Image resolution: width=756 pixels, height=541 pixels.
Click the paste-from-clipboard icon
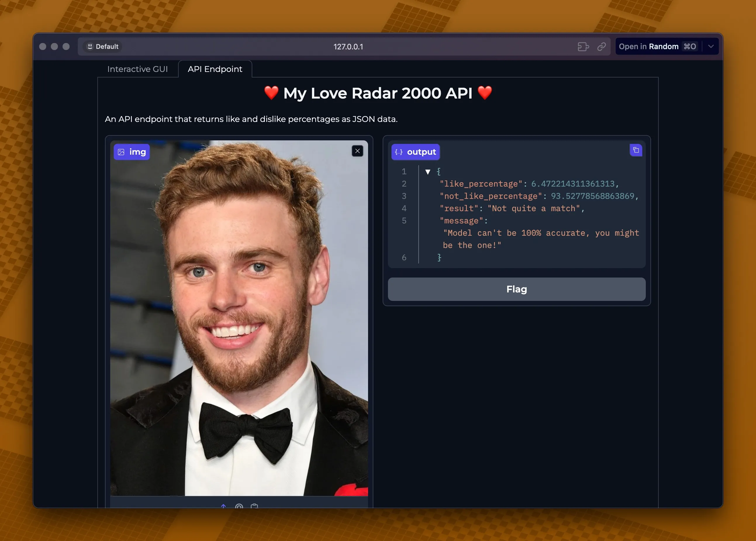tap(255, 506)
